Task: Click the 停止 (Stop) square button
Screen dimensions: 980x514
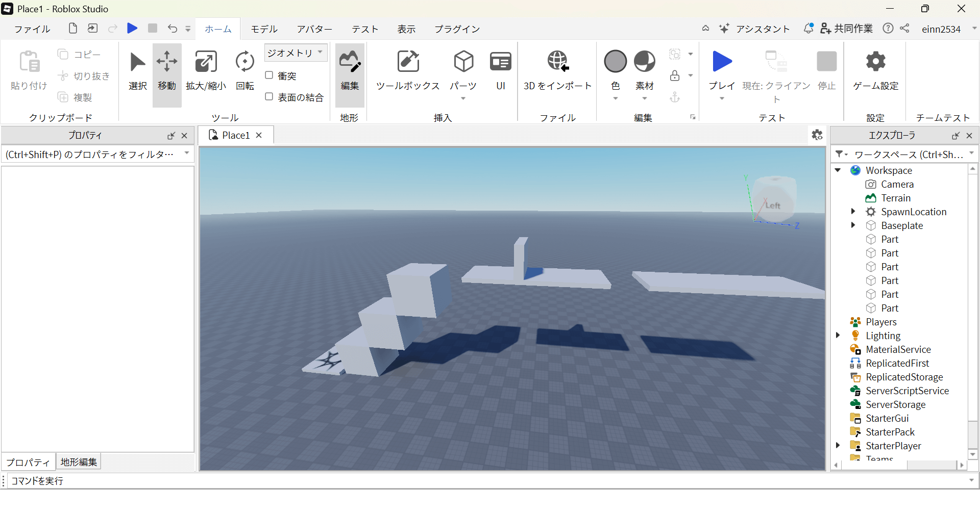Action: pyautogui.click(x=826, y=62)
